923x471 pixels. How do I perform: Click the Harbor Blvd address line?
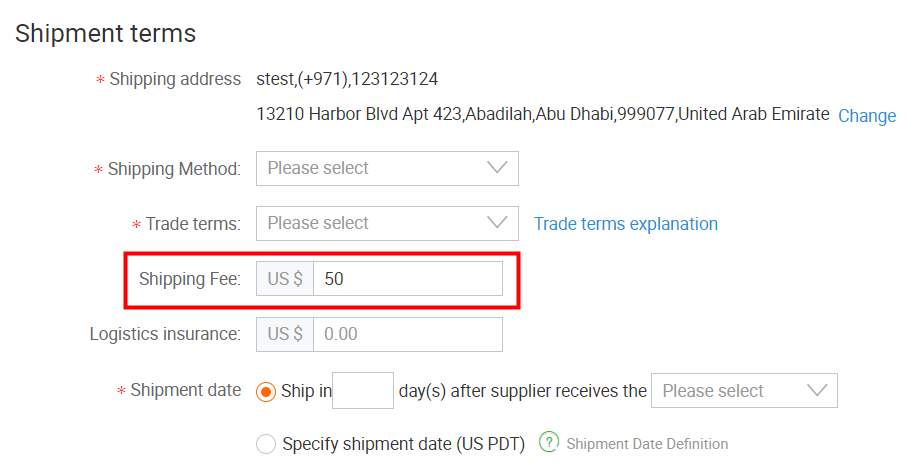click(543, 114)
